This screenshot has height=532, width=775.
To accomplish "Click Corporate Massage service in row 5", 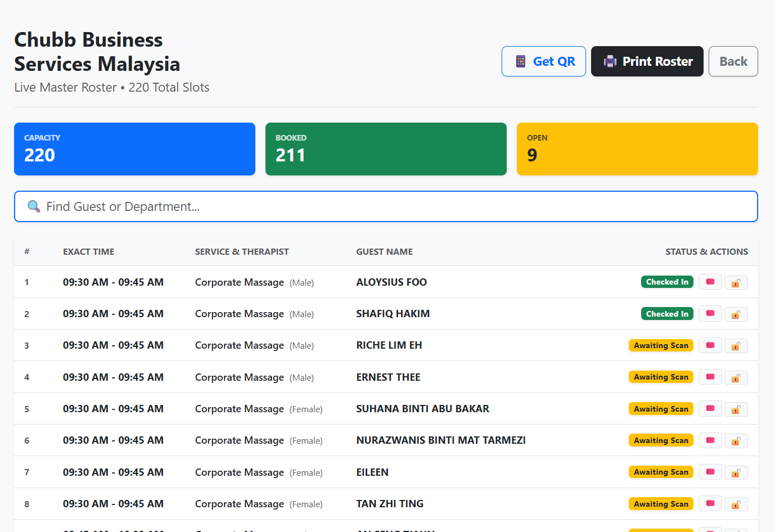I will [x=240, y=409].
